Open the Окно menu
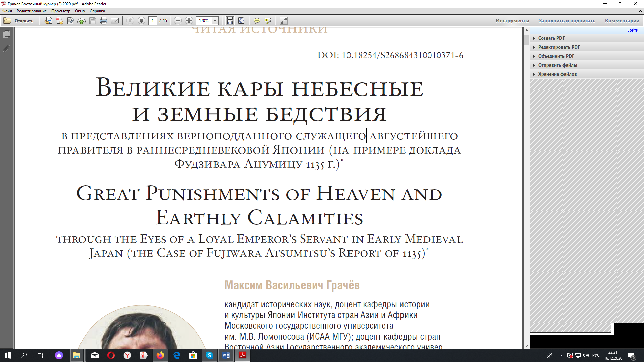Screen dimensions: 644x362 (80, 11)
